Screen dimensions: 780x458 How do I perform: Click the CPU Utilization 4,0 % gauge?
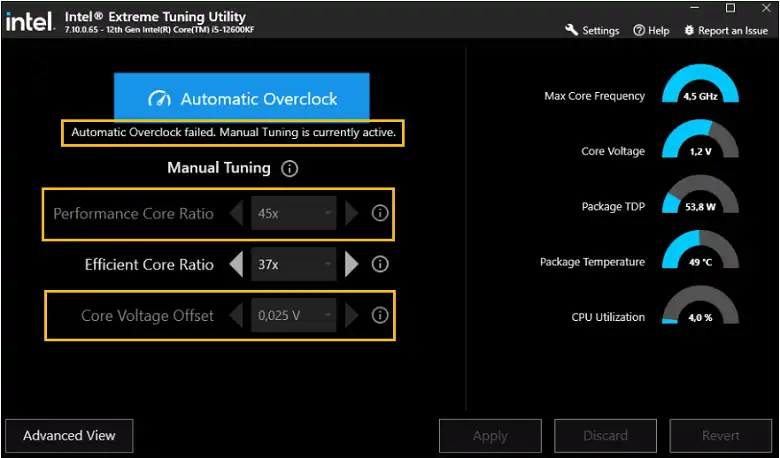pos(700,304)
